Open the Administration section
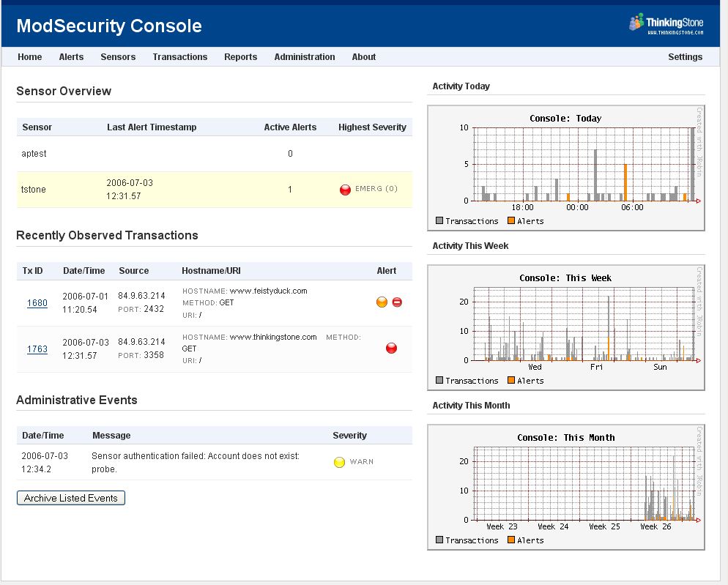The width and height of the screenshot is (728, 585). (305, 56)
